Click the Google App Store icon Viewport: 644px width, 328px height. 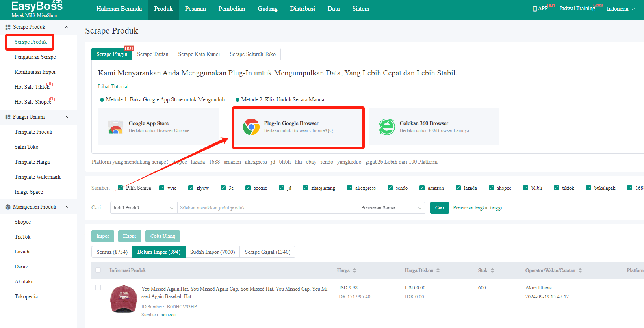(x=116, y=127)
